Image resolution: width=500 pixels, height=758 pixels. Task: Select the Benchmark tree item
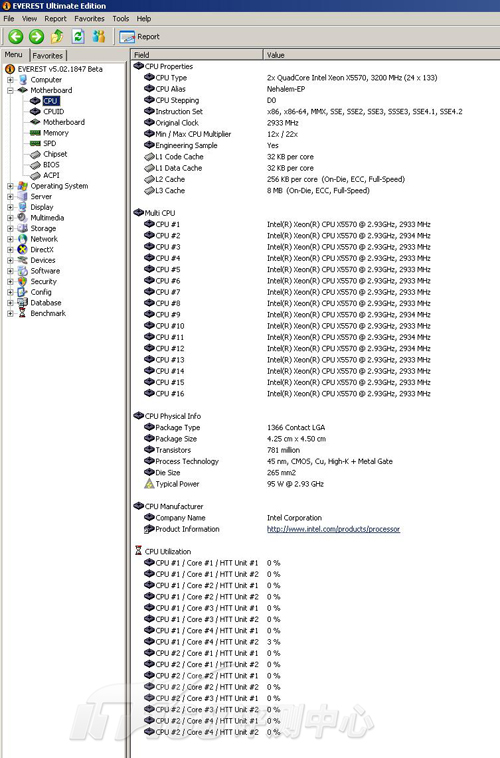pyautogui.click(x=48, y=314)
